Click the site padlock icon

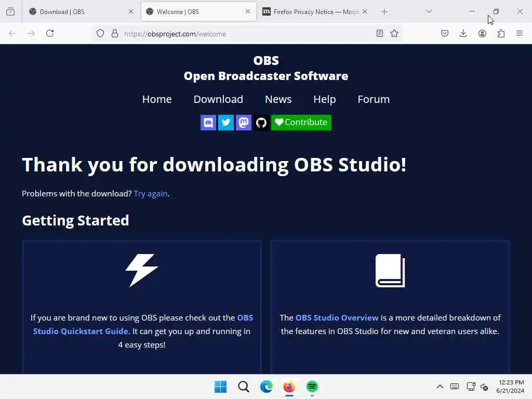(115, 34)
